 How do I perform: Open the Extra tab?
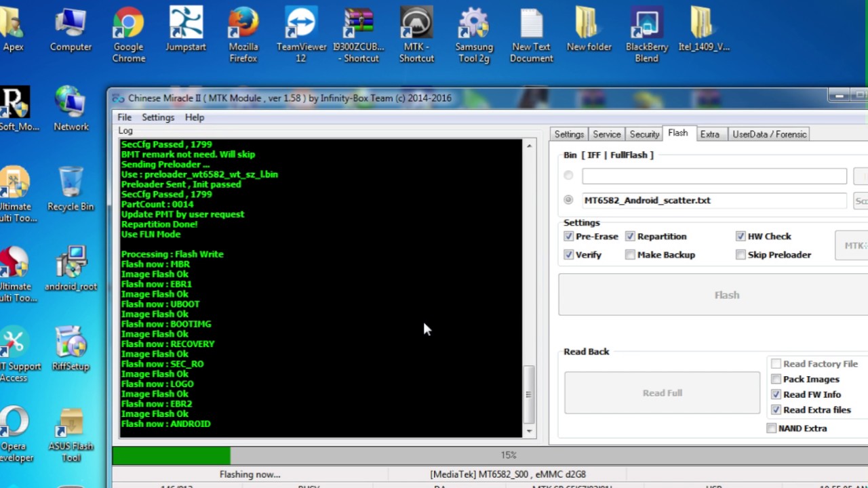pos(710,134)
